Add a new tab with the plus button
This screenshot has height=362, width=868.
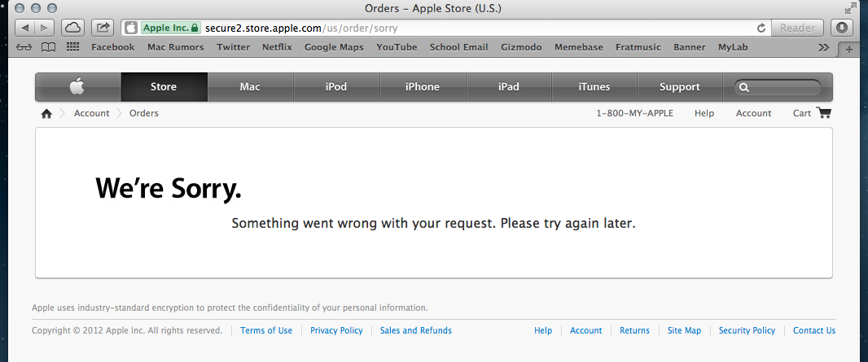click(848, 49)
